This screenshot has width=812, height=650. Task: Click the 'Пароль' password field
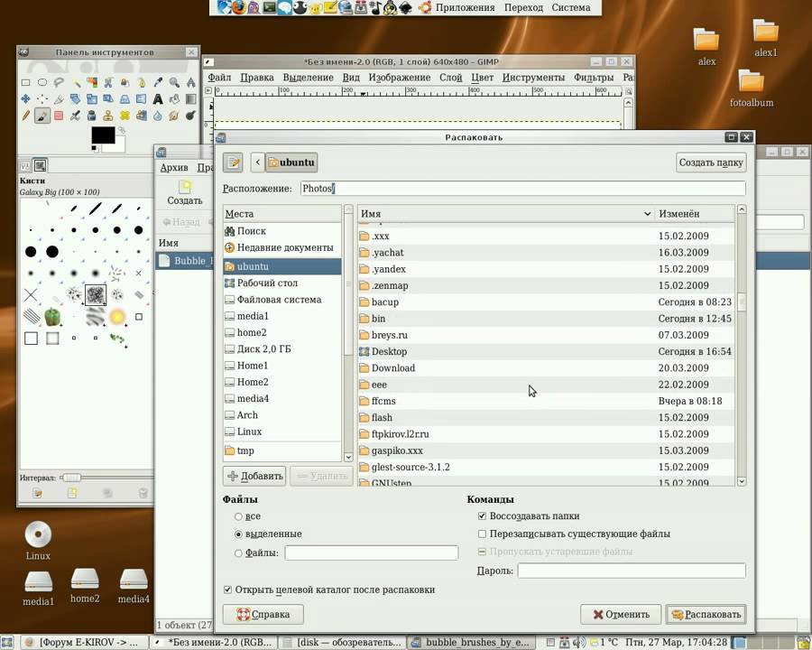(x=632, y=571)
